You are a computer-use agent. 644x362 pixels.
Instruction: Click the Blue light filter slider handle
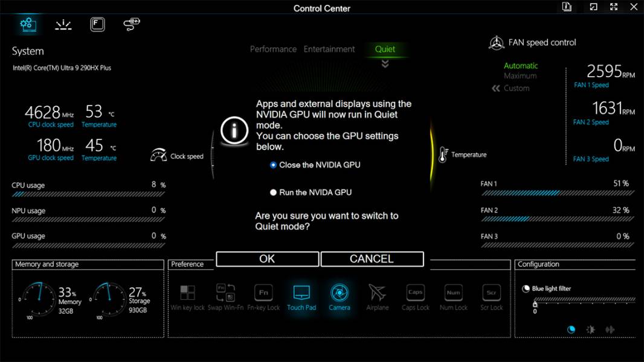pyautogui.click(x=535, y=304)
